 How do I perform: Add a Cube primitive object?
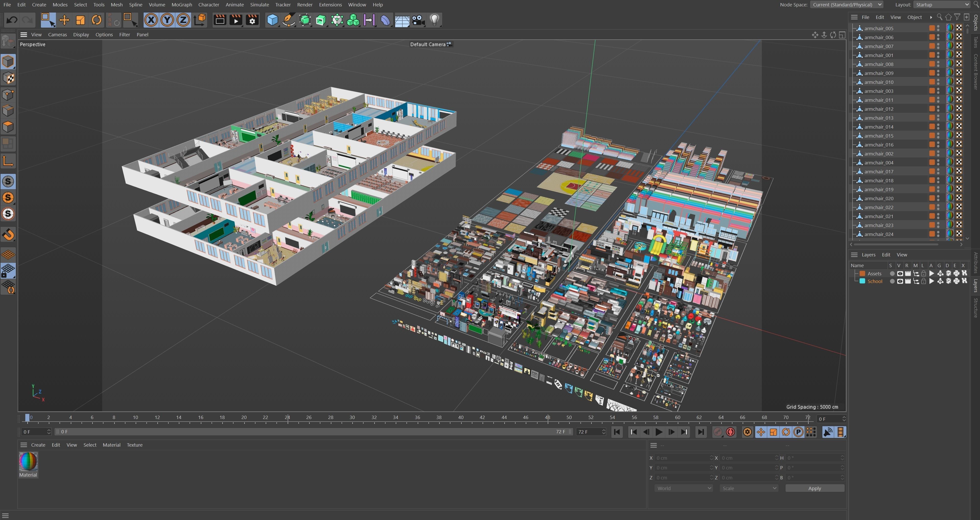(272, 20)
